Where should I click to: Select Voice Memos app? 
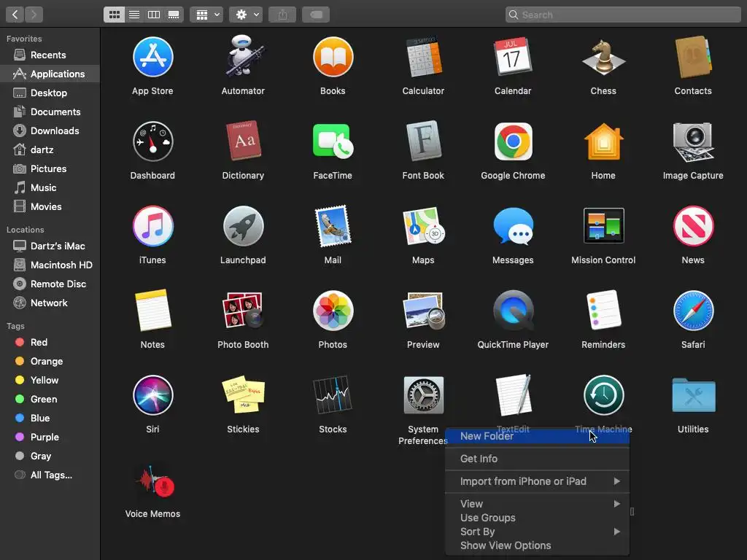pos(154,481)
